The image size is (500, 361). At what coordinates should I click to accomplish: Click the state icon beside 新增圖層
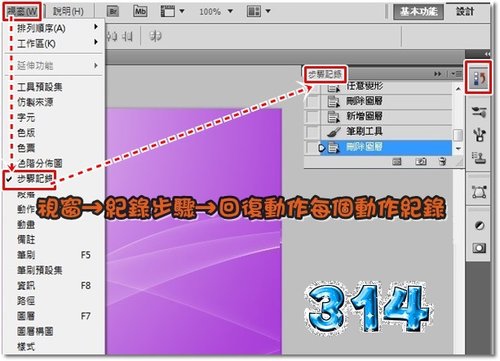pyautogui.click(x=333, y=116)
